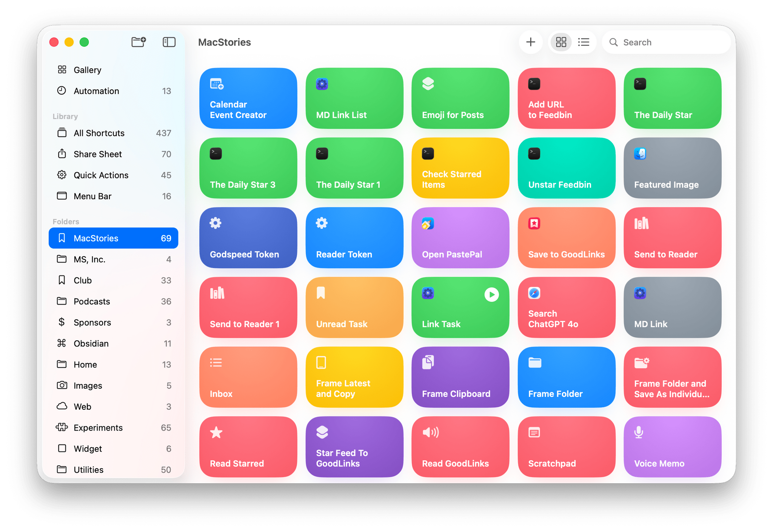Click books icon on Send to Reader tile
This screenshot has width=773, height=532.
click(x=641, y=223)
